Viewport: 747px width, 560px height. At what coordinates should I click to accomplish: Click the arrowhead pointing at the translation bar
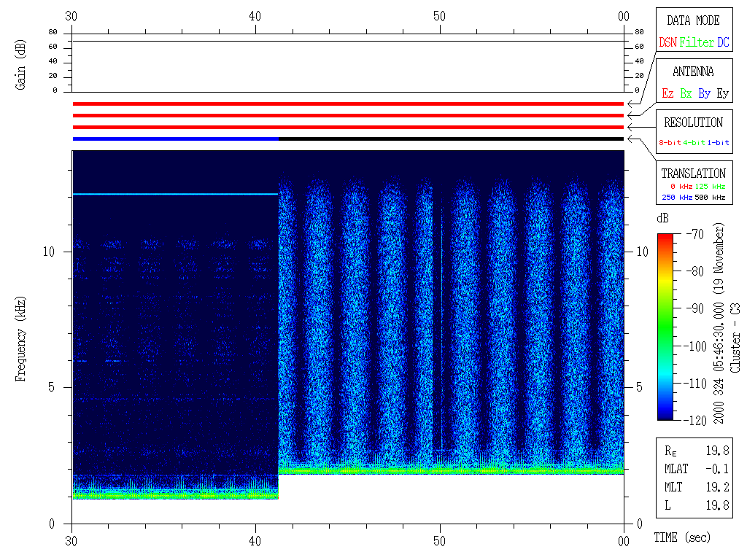pyautogui.click(x=629, y=139)
